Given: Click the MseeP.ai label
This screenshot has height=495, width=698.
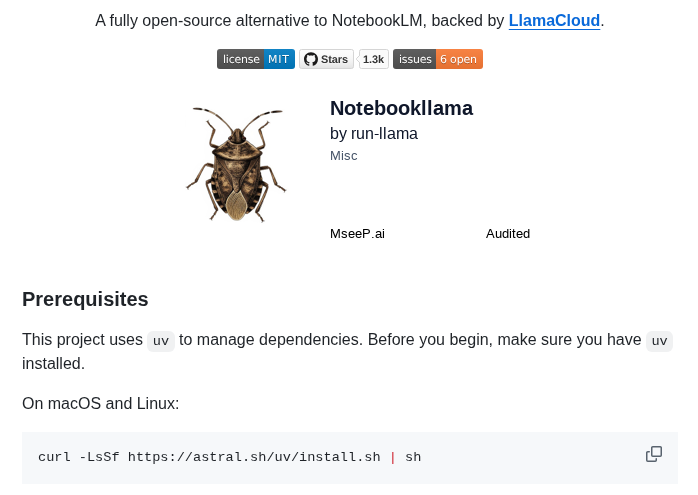Looking at the screenshot, I should click(357, 234).
